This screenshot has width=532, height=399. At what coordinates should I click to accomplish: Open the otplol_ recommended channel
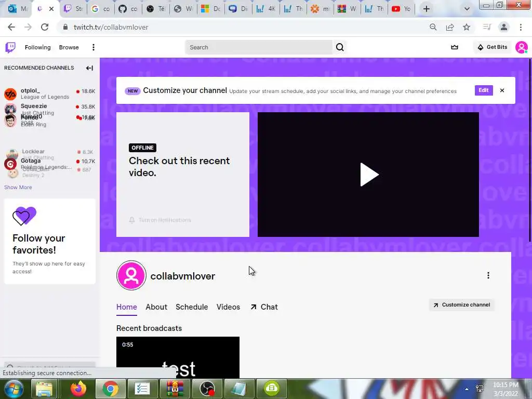[49, 94]
